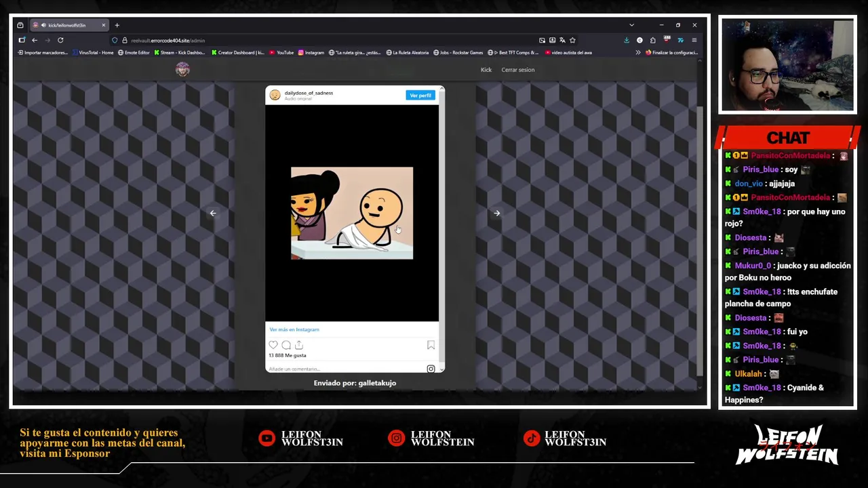Open a new browser tab
Viewport: 868px width, 488px height.
(117, 25)
